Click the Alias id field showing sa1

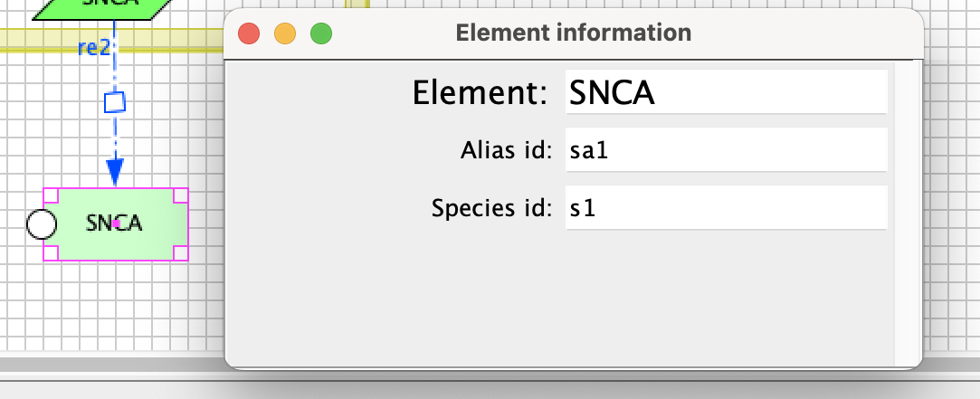(725, 150)
